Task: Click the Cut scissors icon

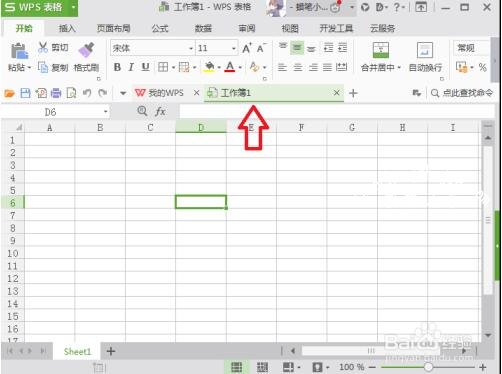Action: (x=43, y=47)
